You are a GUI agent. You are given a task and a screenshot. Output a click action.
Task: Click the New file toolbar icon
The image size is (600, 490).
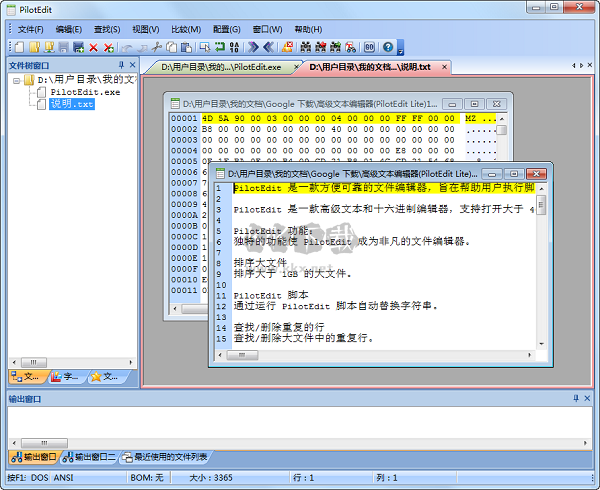pos(20,47)
